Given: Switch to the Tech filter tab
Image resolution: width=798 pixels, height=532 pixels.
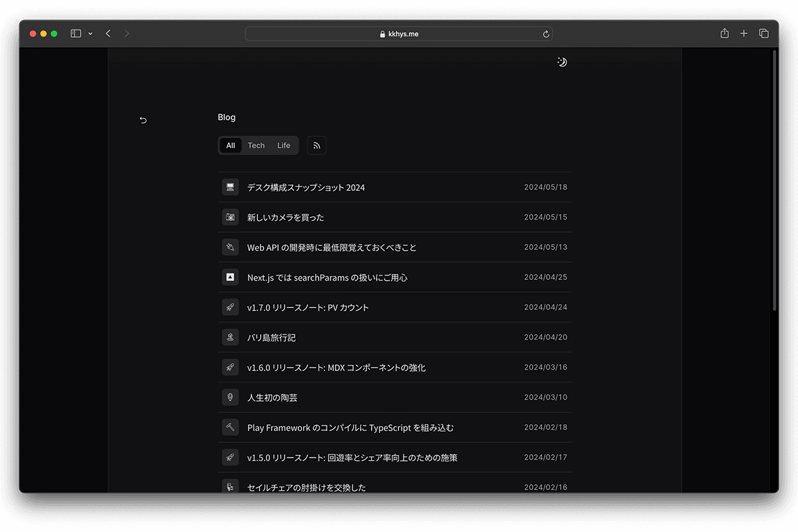Looking at the screenshot, I should point(256,145).
